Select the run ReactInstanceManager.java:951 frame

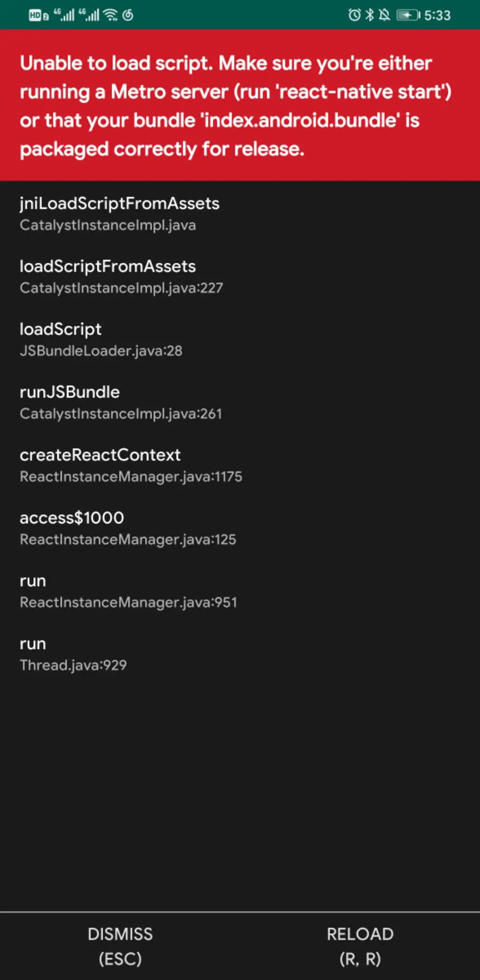[240, 591]
